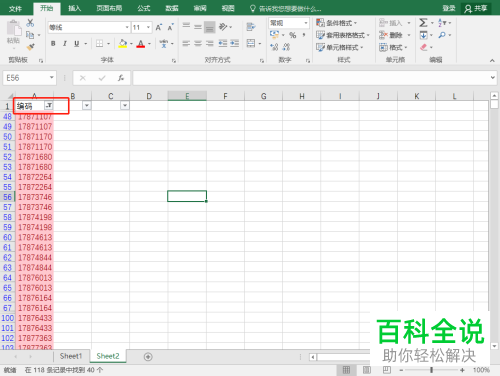
Task: Select the Format Painter brush
Action: 30,47
